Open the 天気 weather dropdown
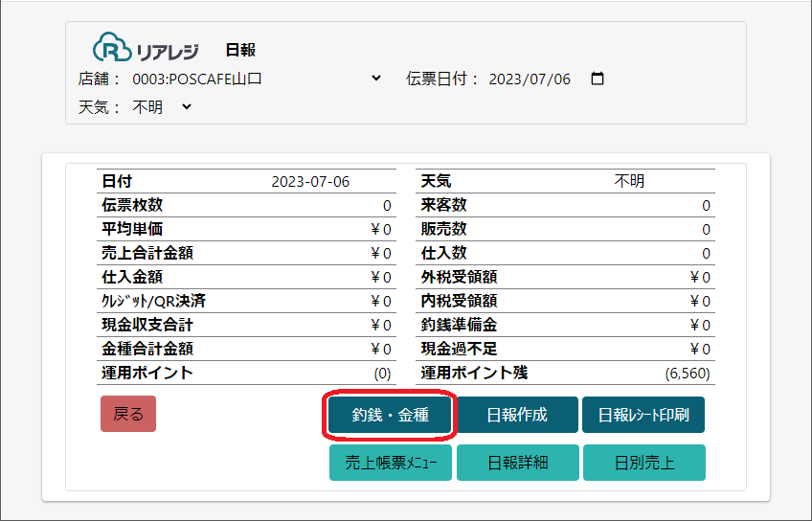 162,107
